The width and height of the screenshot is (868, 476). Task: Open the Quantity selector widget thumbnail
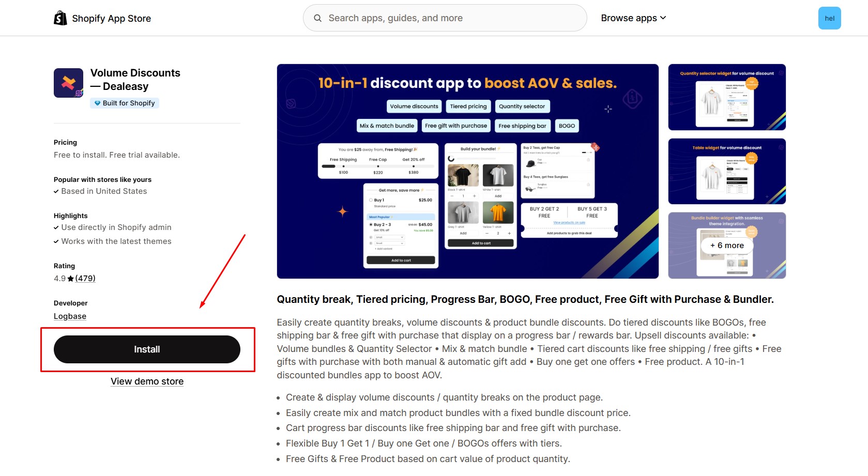pos(727,97)
